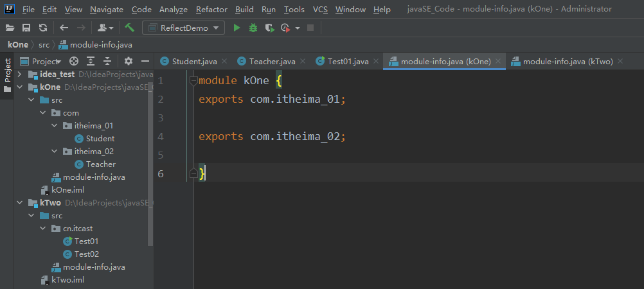The height and width of the screenshot is (289, 644).
Task: Open the Help menu
Action: pyautogui.click(x=382, y=9)
